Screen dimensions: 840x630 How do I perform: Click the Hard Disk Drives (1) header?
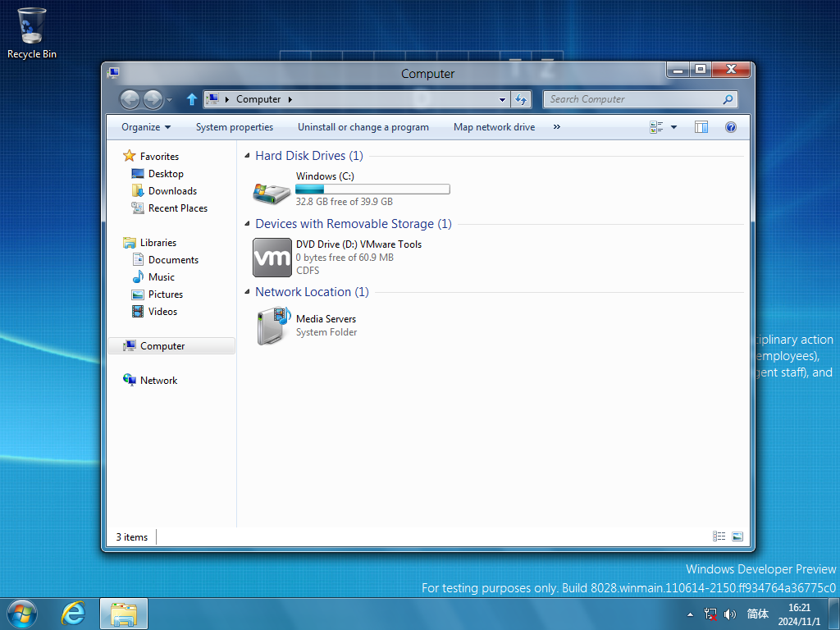pyautogui.click(x=309, y=156)
